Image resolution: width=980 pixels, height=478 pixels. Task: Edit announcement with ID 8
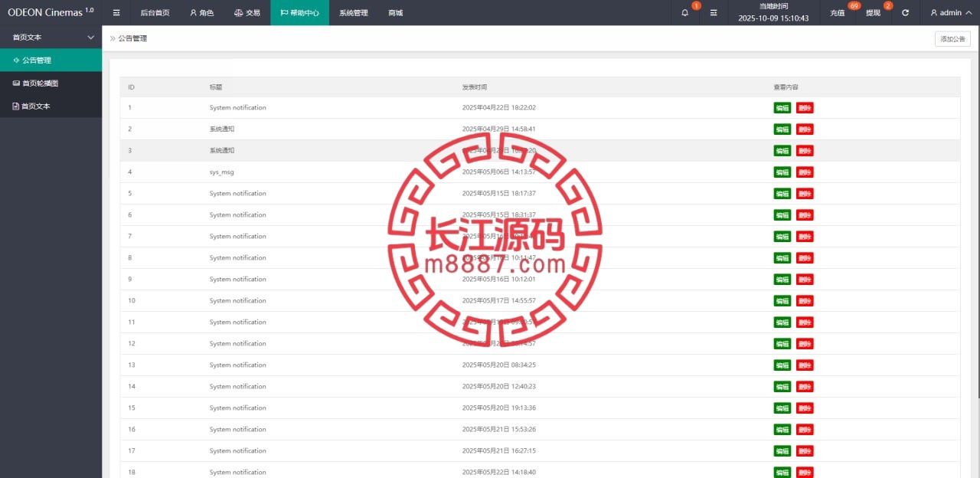pos(782,258)
